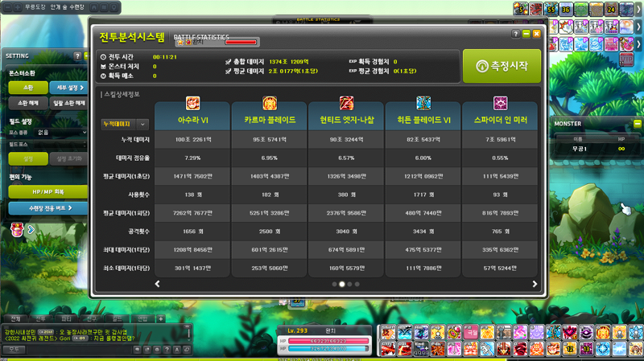
Task: Click the blue MP gauge bar
Action: coord(328,349)
